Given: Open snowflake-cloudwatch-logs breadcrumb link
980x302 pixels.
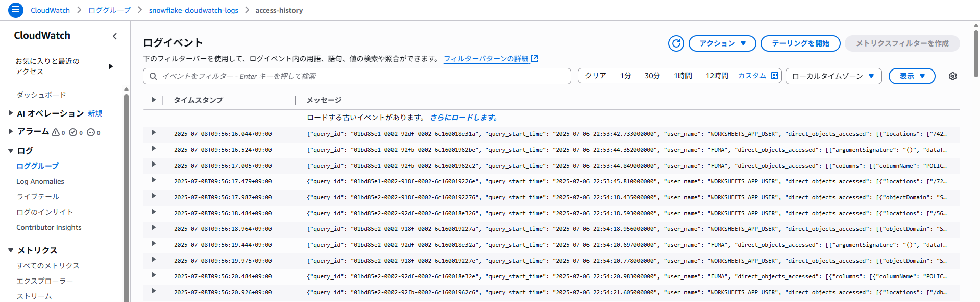Looking at the screenshot, I should [x=193, y=10].
